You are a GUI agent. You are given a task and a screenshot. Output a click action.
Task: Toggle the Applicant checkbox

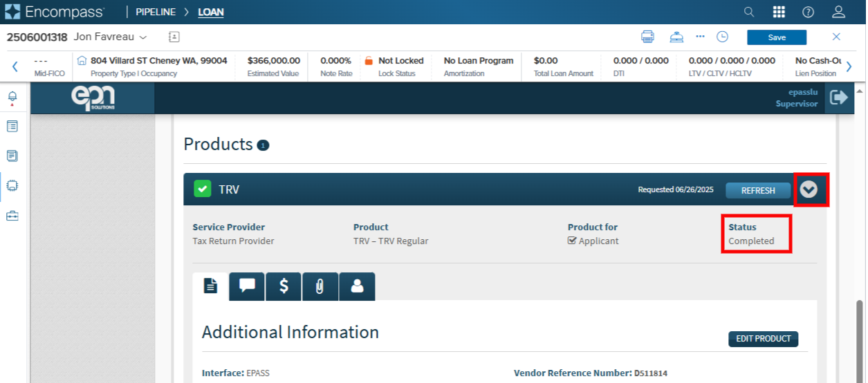572,241
